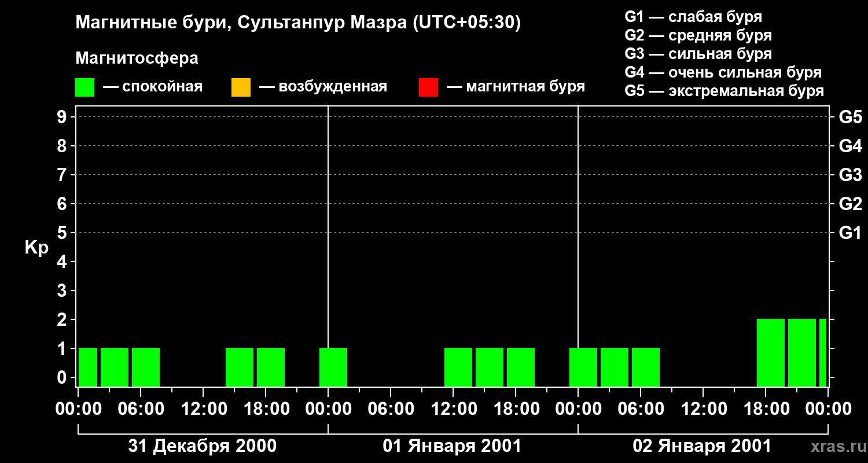Click the '02 Января 2001' date label
Screen dimensions: 868x463
tap(703, 446)
